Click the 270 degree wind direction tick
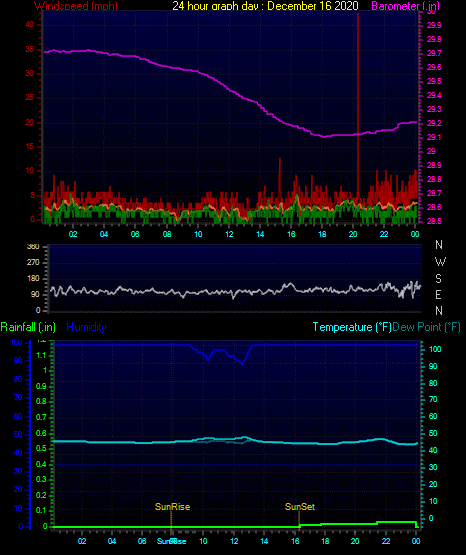Image resolution: width=466 pixels, height=555 pixels. pyautogui.click(x=33, y=262)
